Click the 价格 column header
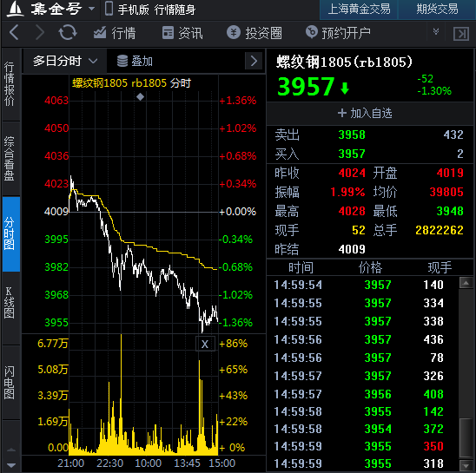The height and width of the screenshot is (473, 476). click(370, 268)
